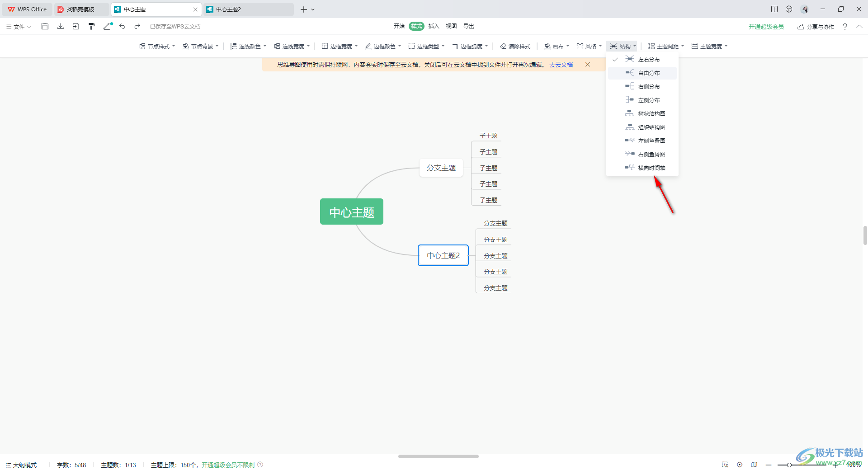
Task: Select the 中心主题 central node
Action: pyautogui.click(x=352, y=211)
